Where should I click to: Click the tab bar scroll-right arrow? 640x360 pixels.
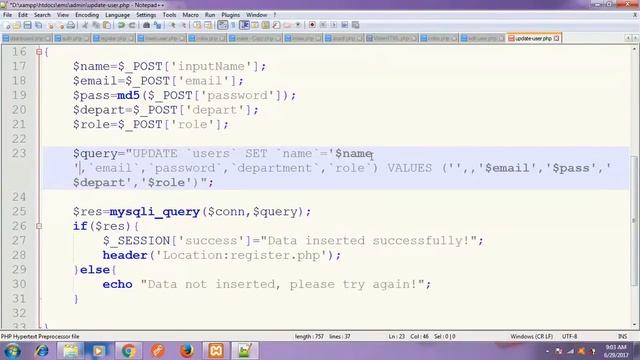[x=635, y=38]
